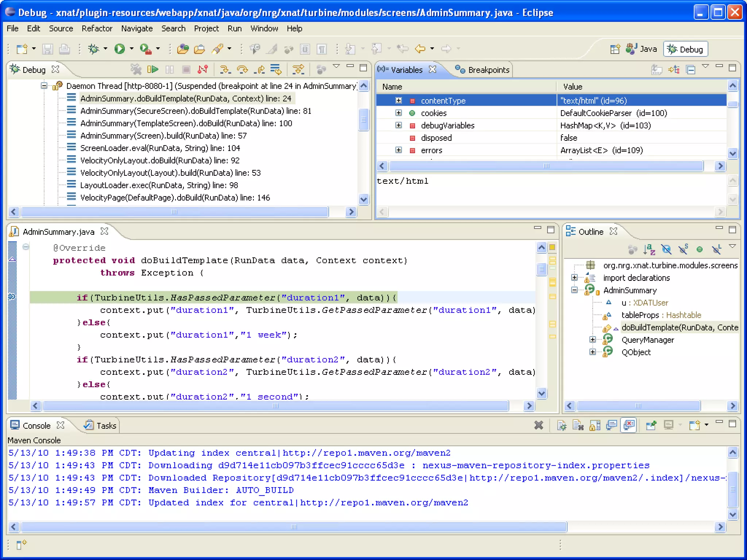Image resolution: width=747 pixels, height=560 pixels.
Task: Click the Step Into icon
Action: click(x=225, y=69)
